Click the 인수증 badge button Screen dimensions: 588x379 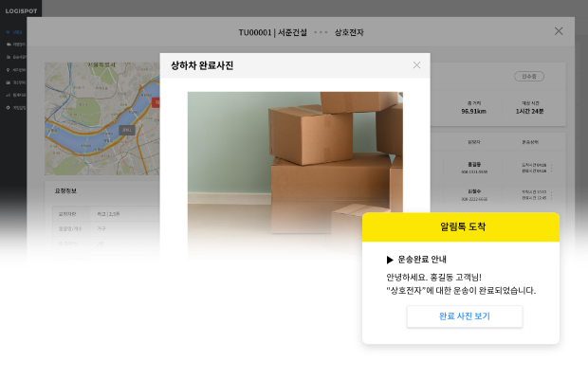528,76
